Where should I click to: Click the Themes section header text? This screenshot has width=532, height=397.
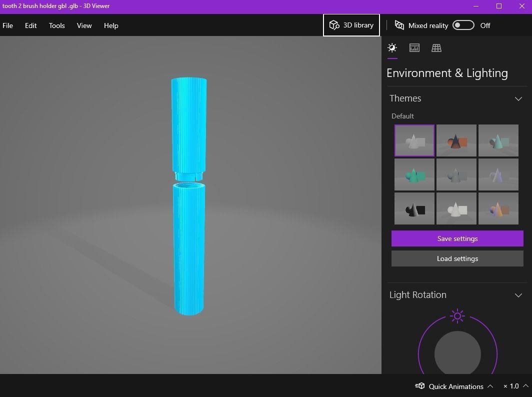405,98
